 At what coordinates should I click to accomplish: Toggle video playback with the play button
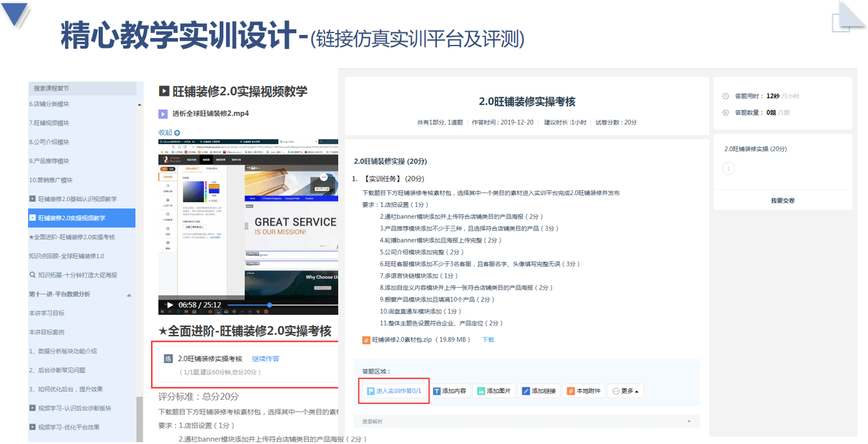coord(168,305)
